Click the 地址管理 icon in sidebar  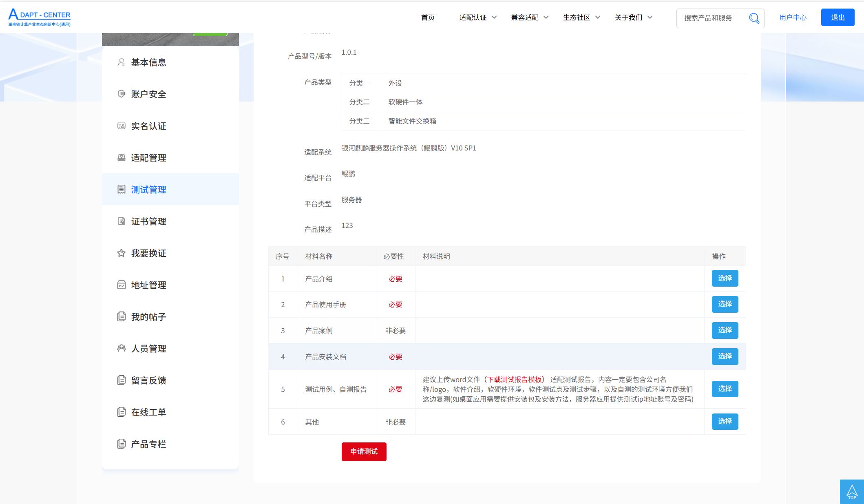click(x=121, y=285)
